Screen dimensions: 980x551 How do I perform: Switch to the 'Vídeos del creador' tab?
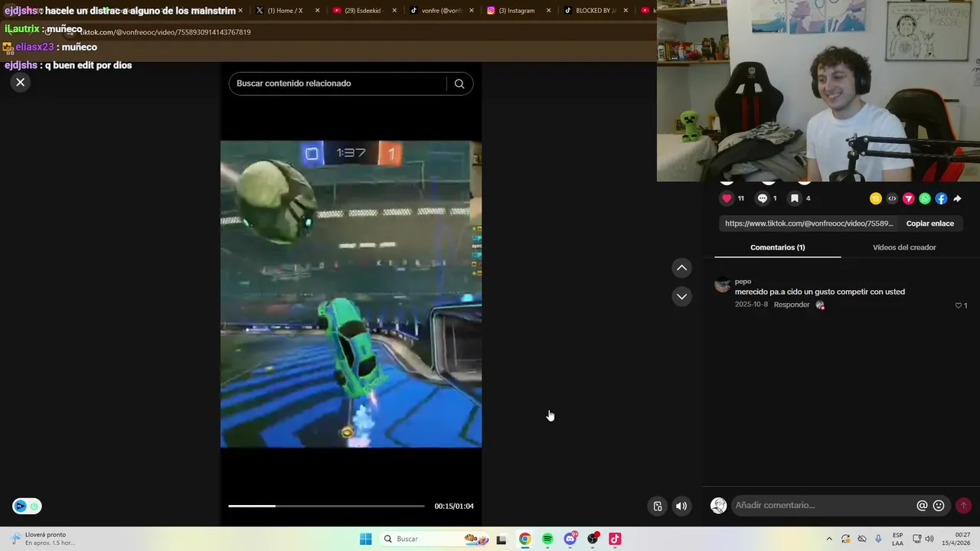[x=904, y=247]
